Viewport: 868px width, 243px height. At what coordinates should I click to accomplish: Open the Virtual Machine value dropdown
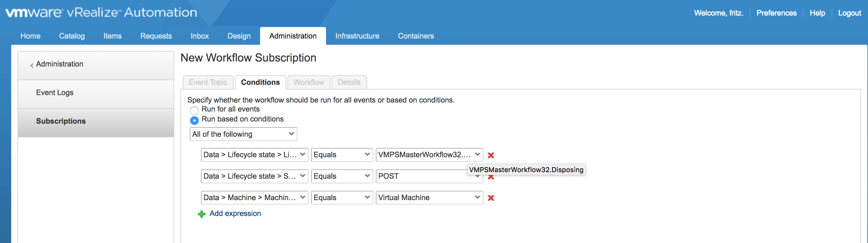click(430, 198)
